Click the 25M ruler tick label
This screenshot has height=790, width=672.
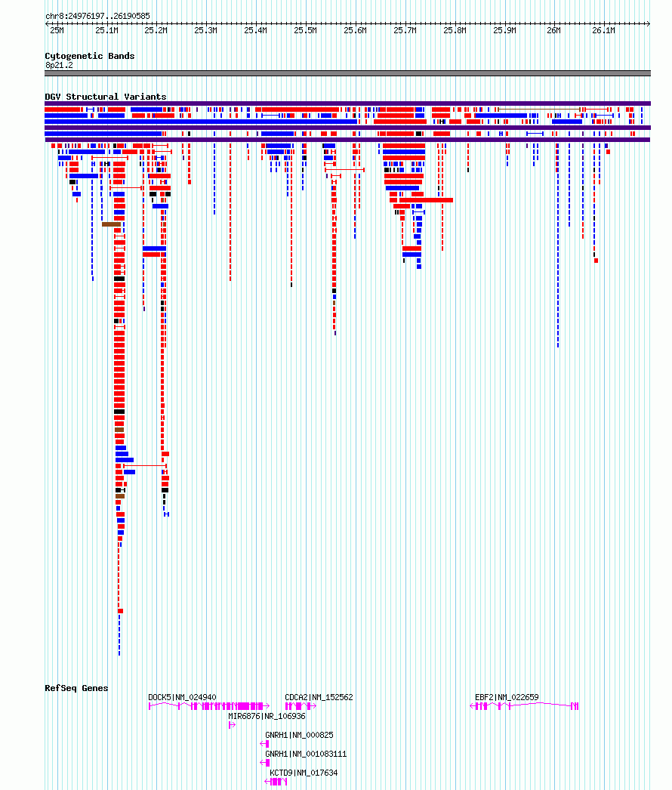(x=57, y=30)
